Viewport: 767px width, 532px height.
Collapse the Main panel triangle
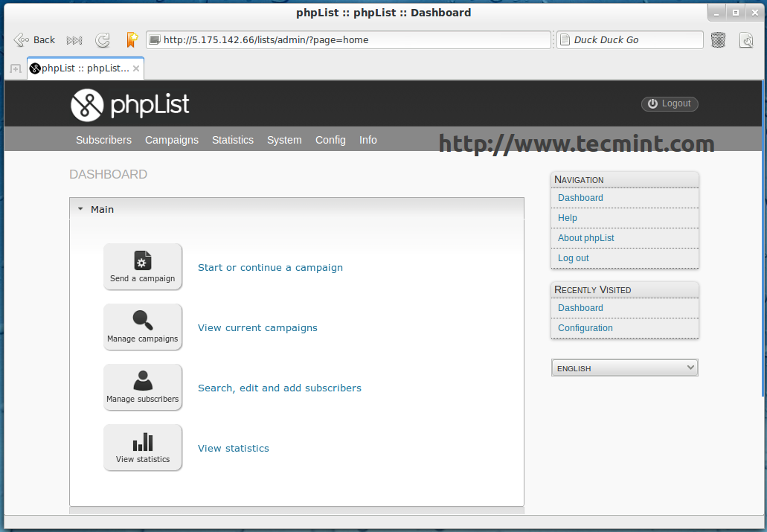point(80,209)
